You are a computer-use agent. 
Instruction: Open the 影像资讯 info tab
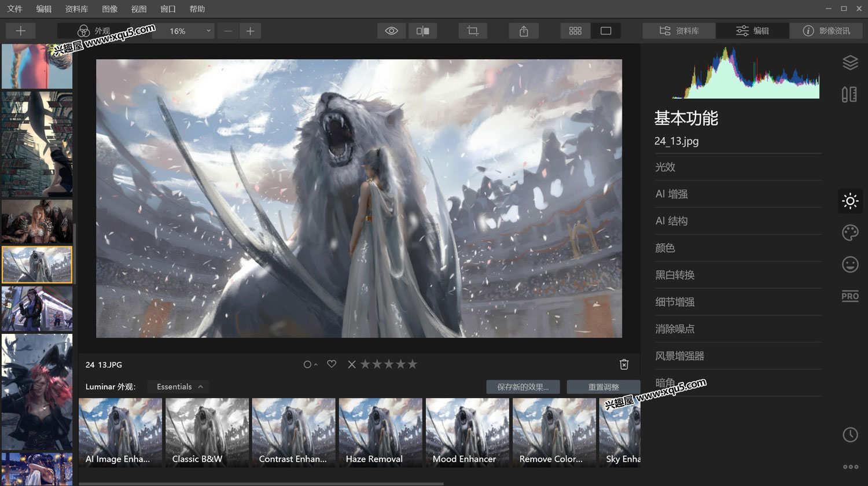826,31
